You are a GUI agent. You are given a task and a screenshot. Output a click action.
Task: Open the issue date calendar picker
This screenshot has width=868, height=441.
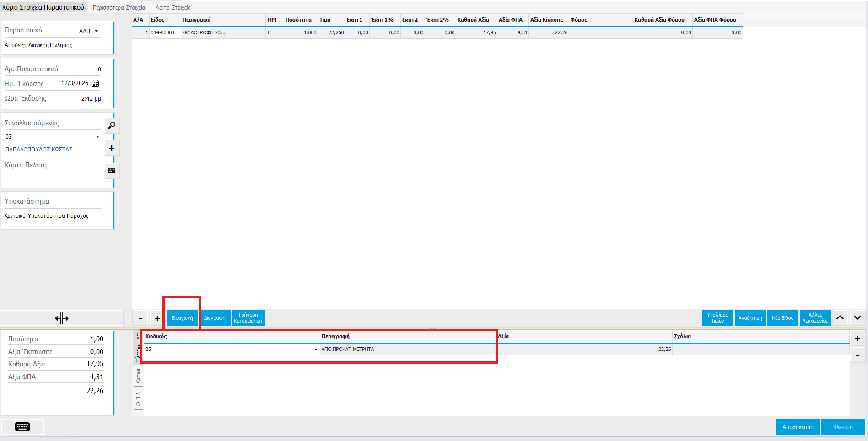point(96,83)
